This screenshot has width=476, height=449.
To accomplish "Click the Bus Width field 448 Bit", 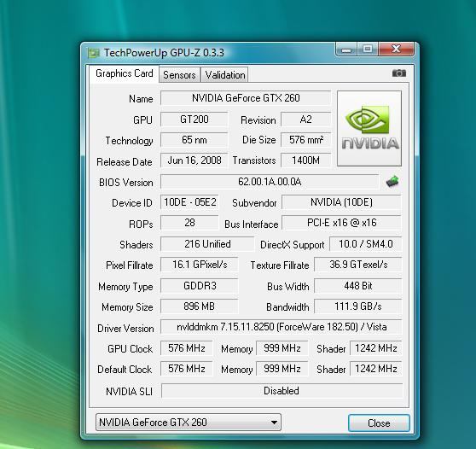I will [358, 286].
